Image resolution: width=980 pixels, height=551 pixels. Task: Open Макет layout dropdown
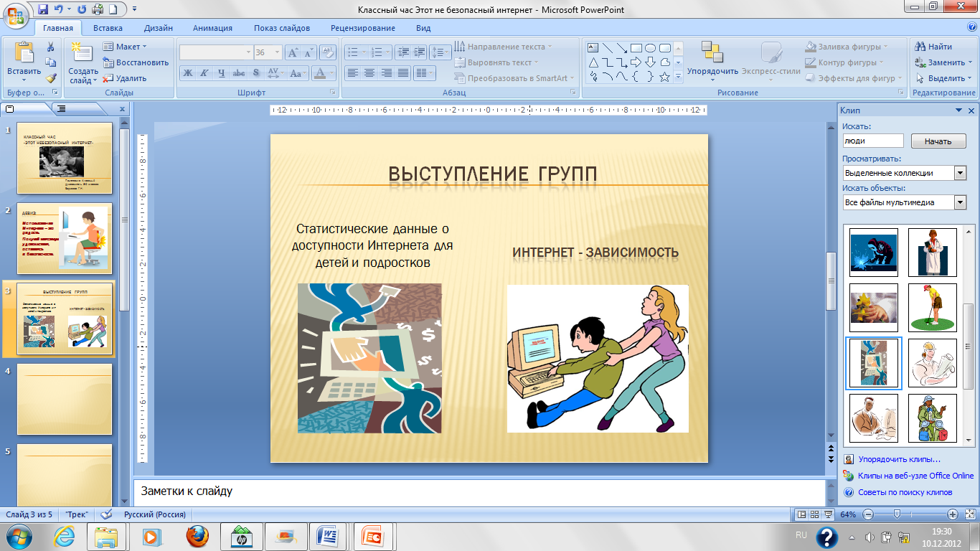[x=125, y=47]
